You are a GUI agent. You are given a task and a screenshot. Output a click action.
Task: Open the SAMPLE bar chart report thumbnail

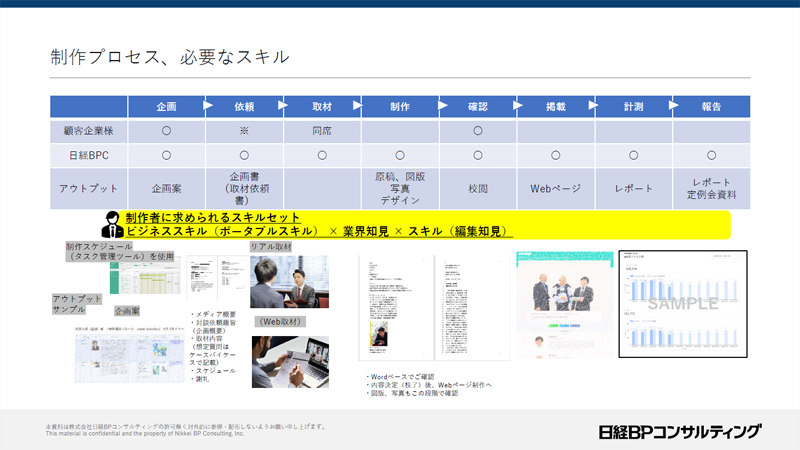click(682, 304)
